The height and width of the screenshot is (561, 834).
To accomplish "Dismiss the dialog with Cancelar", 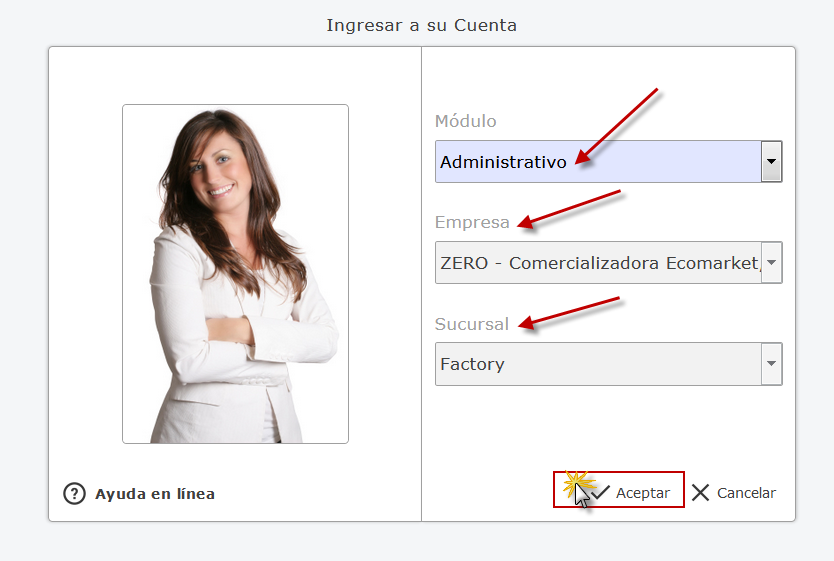I will 734,492.
